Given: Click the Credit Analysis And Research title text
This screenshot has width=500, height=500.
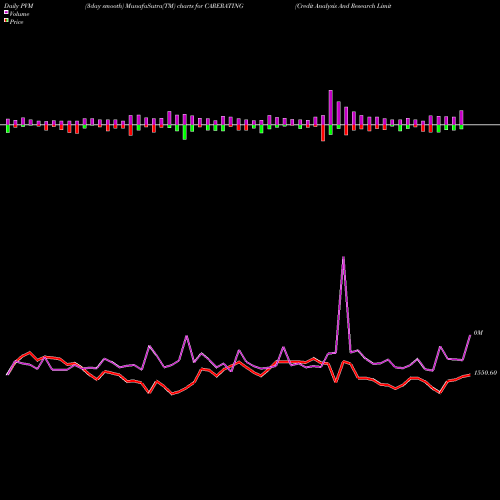Looking at the screenshot, I should (343, 6).
